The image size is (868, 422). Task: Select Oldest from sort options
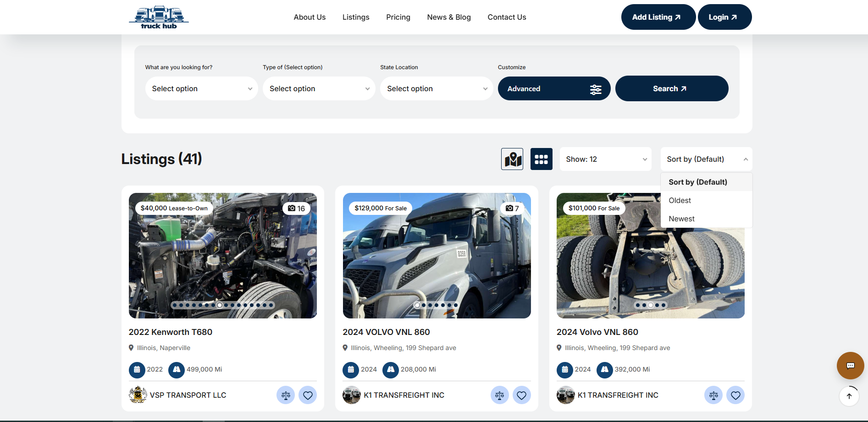tap(680, 200)
